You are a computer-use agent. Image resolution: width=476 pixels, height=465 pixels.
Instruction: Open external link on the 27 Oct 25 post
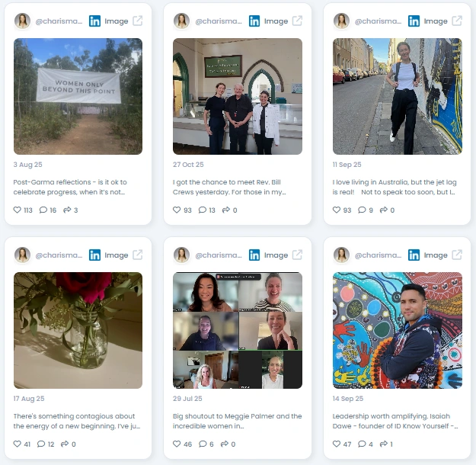pos(297,21)
